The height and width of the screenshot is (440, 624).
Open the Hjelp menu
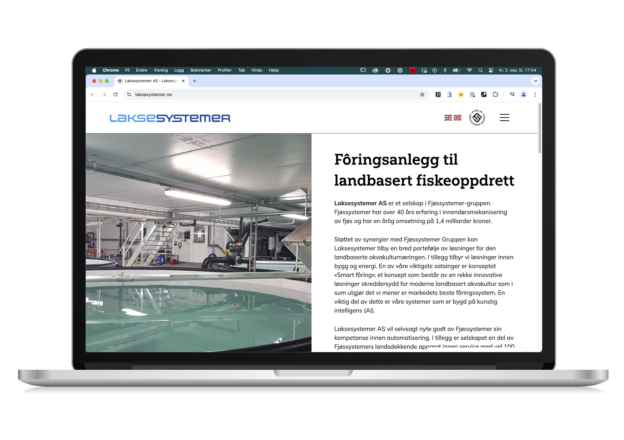click(x=274, y=70)
